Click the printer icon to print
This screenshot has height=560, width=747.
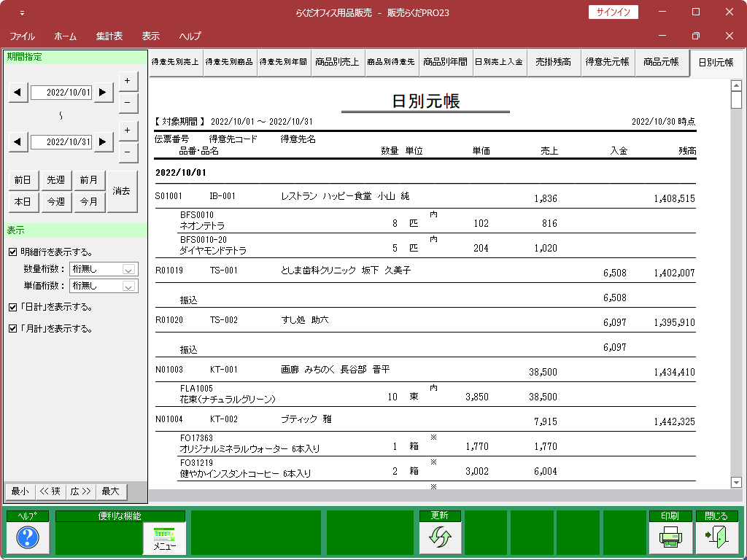[670, 537]
